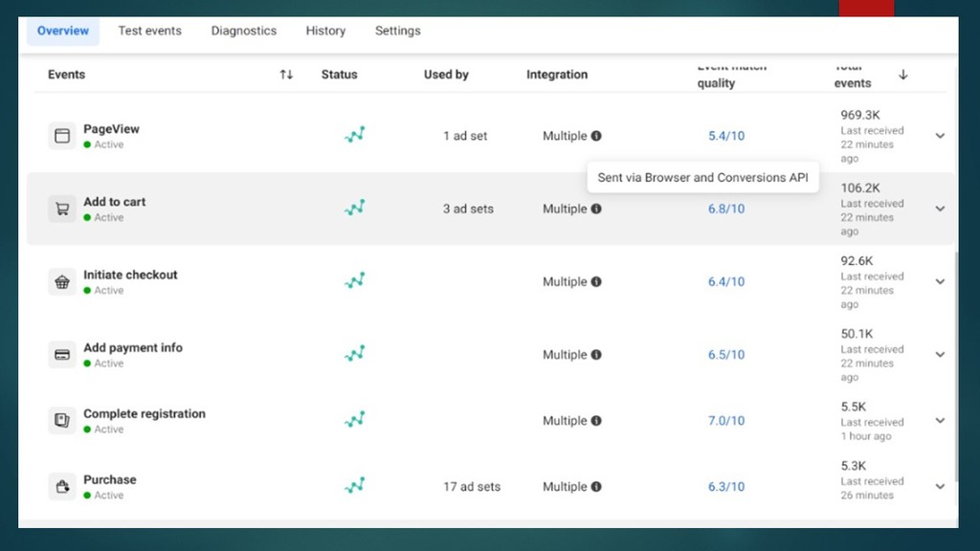Click the 50.1K total events value
This screenshot has width=980, height=551.
[857, 334]
